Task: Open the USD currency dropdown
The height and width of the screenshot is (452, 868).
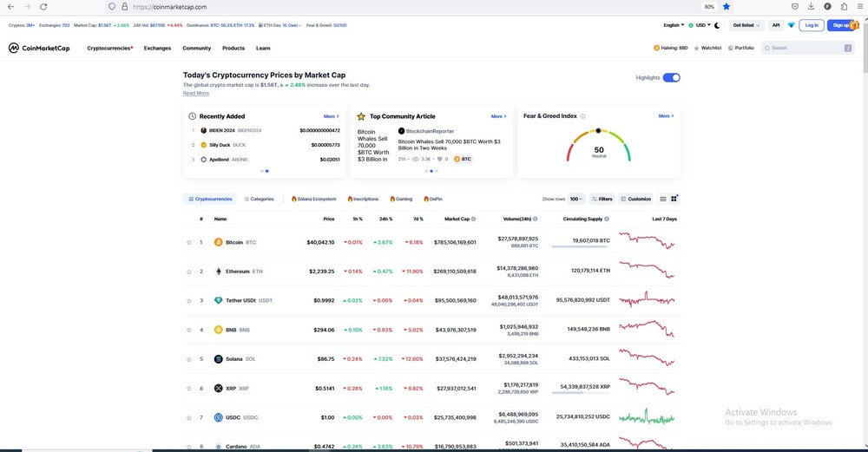Action: coord(700,25)
